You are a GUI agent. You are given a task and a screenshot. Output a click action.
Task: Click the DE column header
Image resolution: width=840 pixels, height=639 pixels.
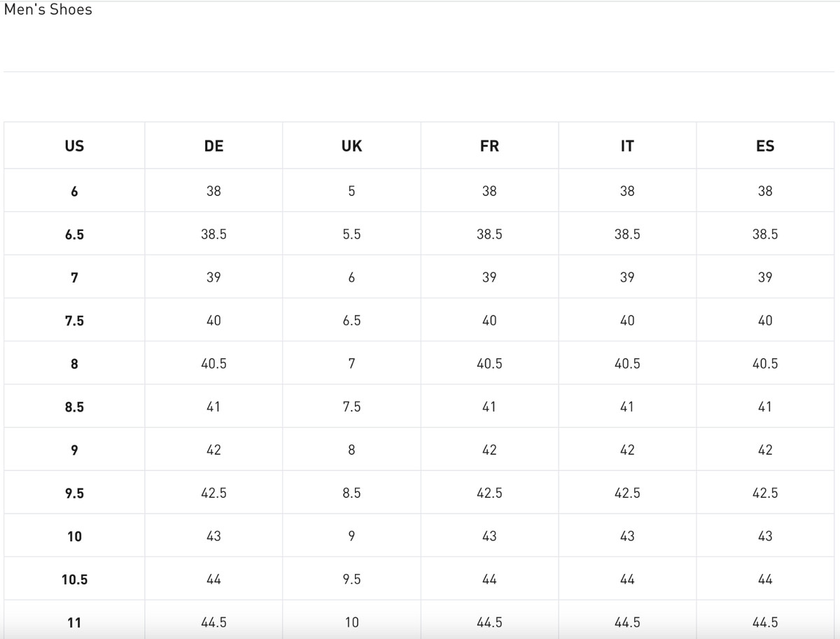[213, 146]
